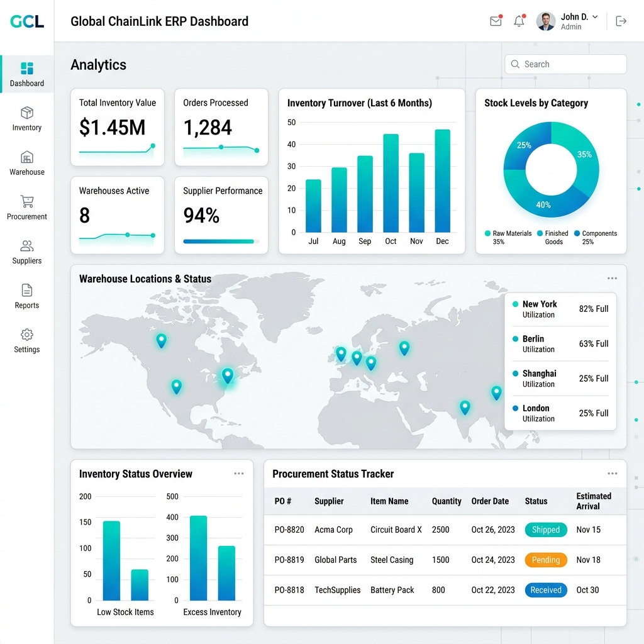Viewport: 644px width, 644px height.
Task: Click the India map pin
Action: (x=465, y=408)
